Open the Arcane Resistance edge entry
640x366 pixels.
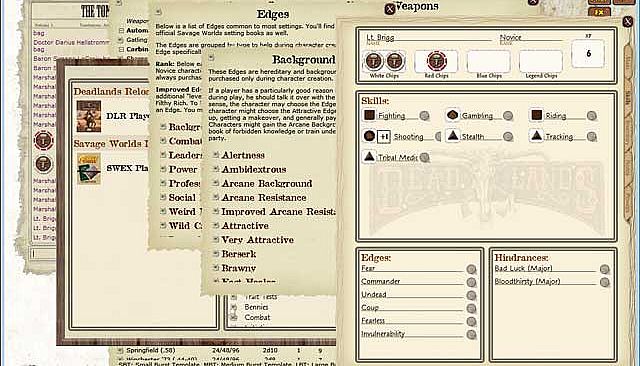[264, 197]
